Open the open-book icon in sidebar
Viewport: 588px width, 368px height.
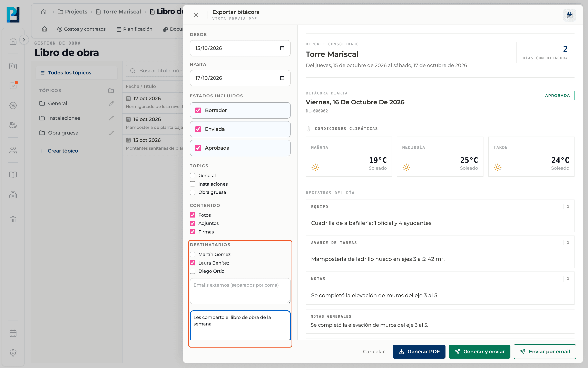click(13, 175)
